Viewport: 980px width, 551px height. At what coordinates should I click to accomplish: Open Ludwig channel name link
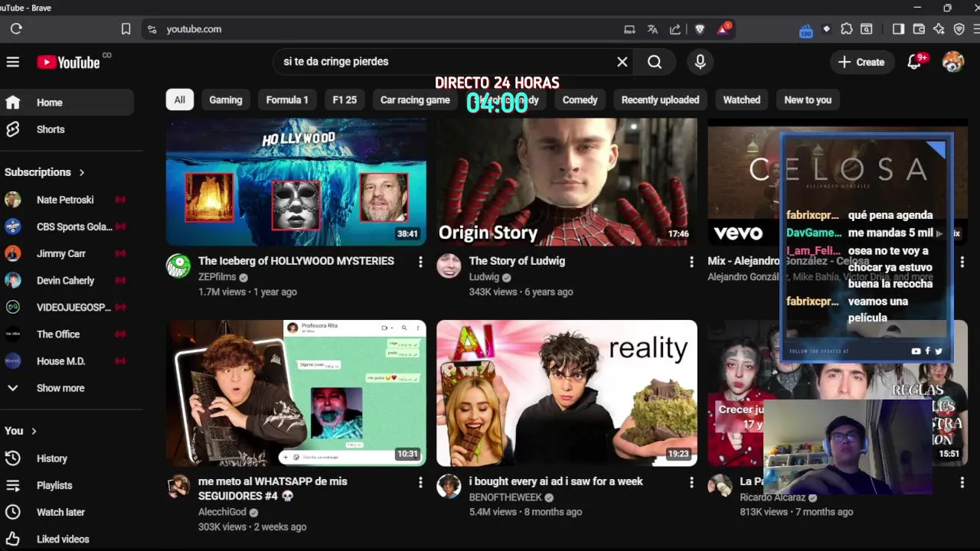[484, 277]
